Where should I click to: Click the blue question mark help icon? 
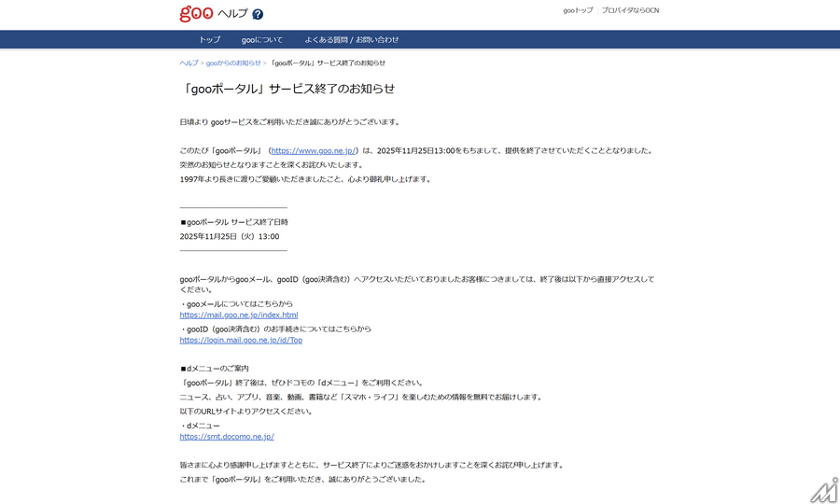(258, 14)
